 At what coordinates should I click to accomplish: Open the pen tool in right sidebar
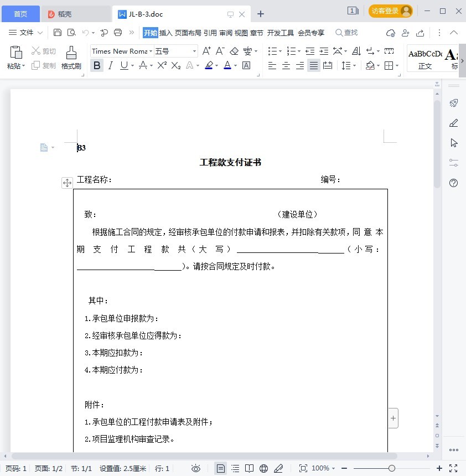coord(454,123)
